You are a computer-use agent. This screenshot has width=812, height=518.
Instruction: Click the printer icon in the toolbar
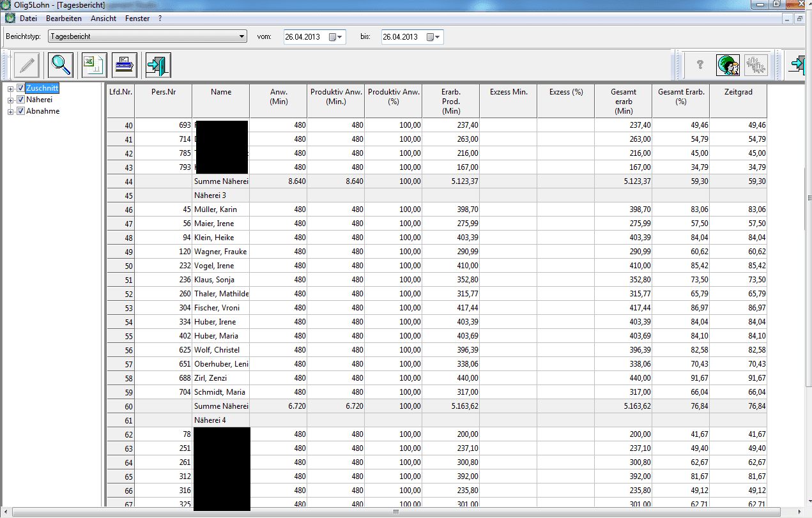(125, 65)
